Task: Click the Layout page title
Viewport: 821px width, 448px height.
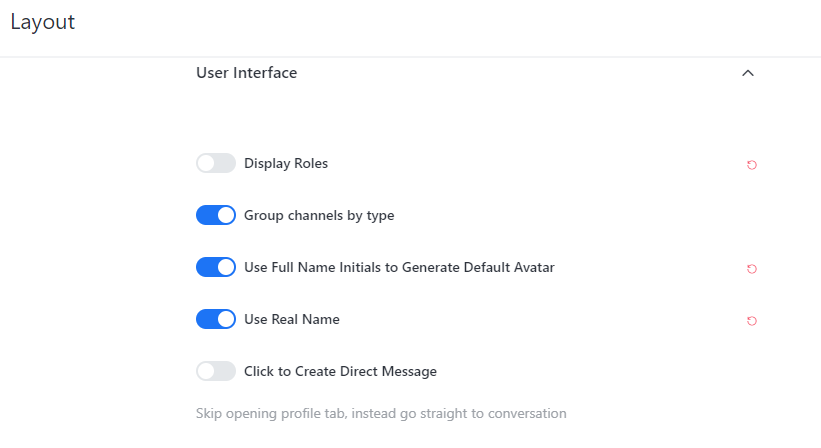Action: click(x=43, y=22)
